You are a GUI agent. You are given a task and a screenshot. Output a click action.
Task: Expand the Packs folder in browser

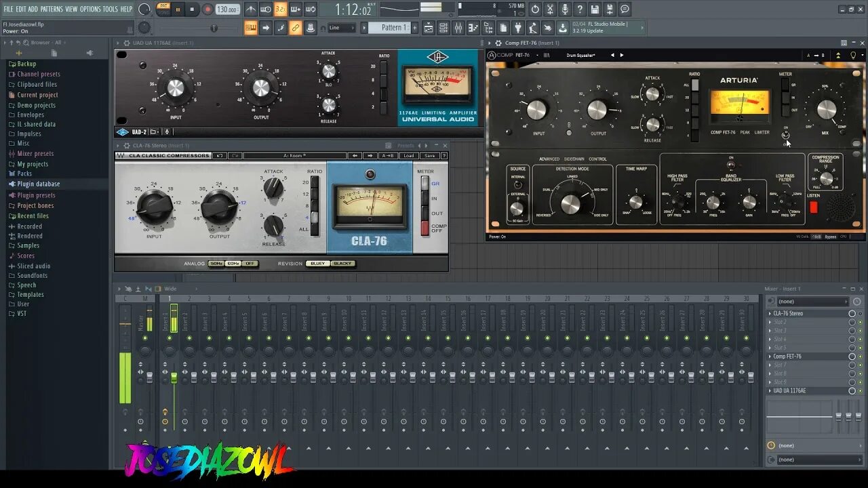click(24, 174)
